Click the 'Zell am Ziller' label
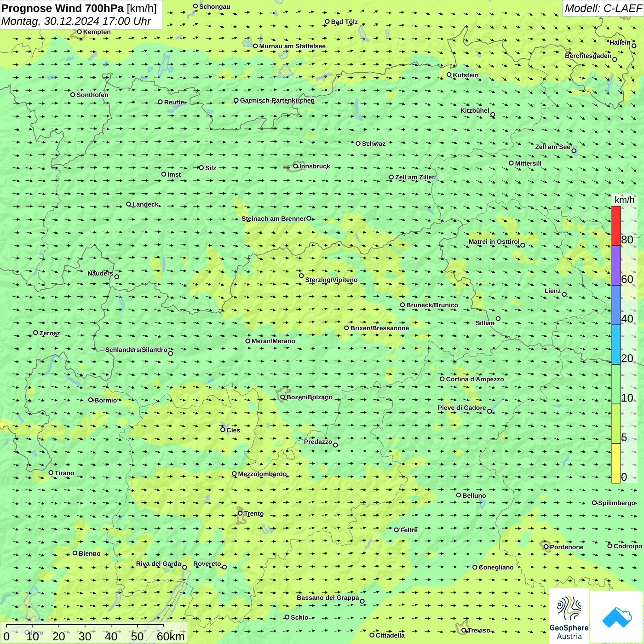 (x=415, y=177)
